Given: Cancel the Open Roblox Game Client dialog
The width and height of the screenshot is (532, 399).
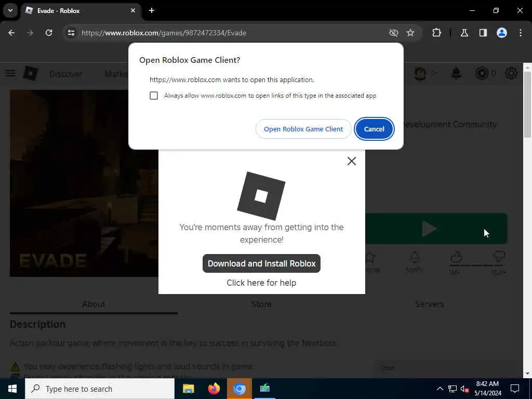Looking at the screenshot, I should 374,129.
